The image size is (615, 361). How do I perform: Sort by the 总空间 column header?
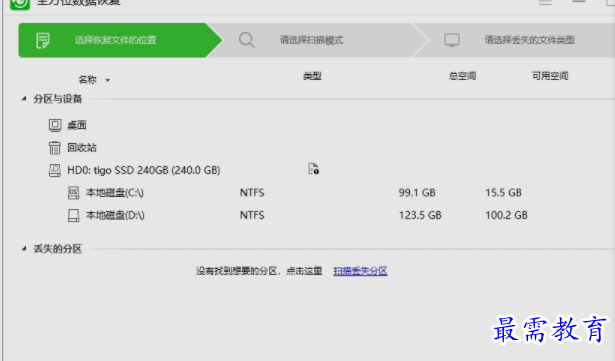click(x=462, y=76)
